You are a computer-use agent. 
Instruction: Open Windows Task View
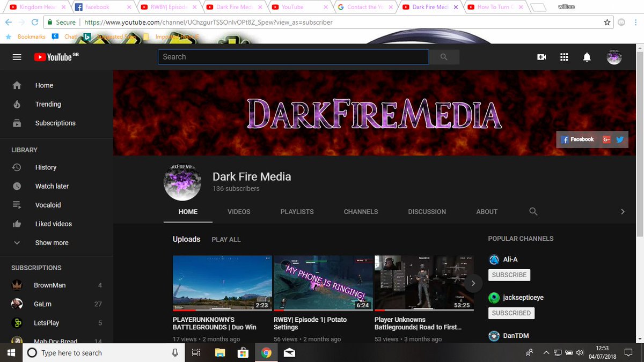click(x=196, y=352)
